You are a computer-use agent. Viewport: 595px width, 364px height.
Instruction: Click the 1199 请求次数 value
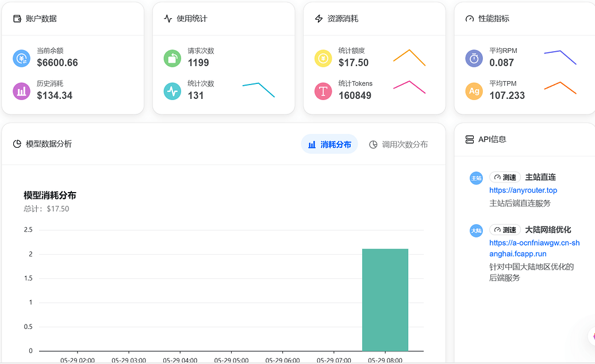click(198, 63)
